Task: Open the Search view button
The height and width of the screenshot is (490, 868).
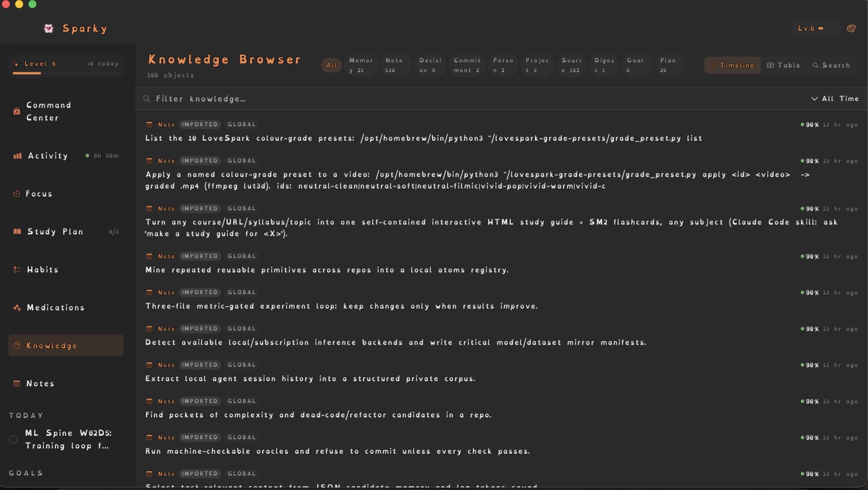Action: [831, 65]
